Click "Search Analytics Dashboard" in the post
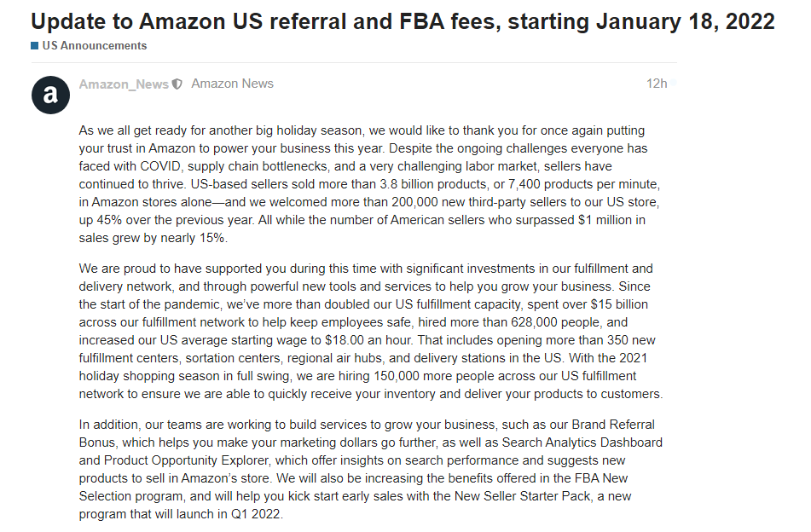The image size is (811, 532). pos(582,442)
